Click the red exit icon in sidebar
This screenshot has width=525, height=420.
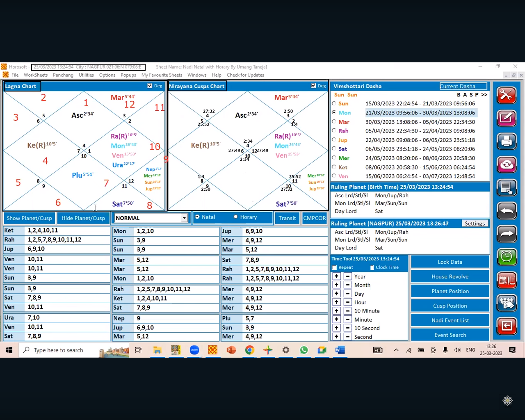pyautogui.click(x=507, y=326)
